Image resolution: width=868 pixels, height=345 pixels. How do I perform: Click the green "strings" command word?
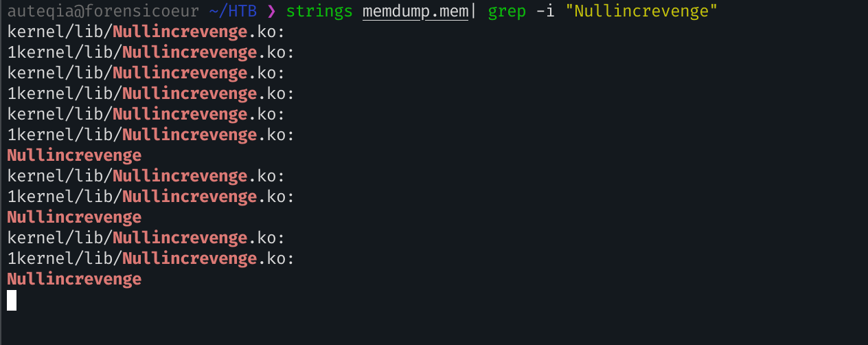[320, 11]
